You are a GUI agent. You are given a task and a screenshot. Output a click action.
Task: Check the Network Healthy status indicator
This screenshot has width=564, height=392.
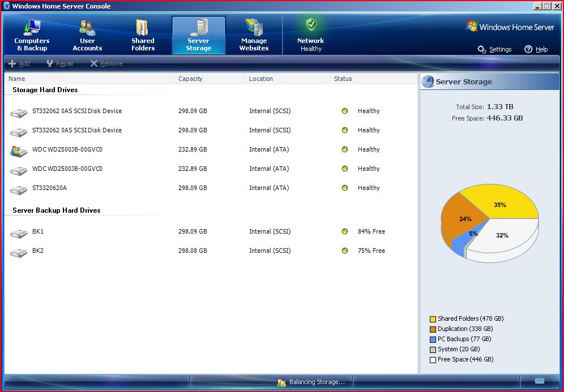pos(311,35)
